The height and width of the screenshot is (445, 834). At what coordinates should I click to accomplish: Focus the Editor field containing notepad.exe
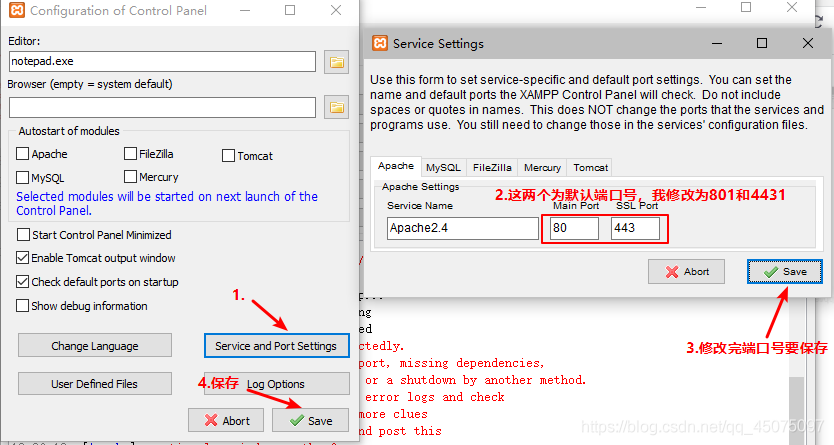(x=162, y=62)
